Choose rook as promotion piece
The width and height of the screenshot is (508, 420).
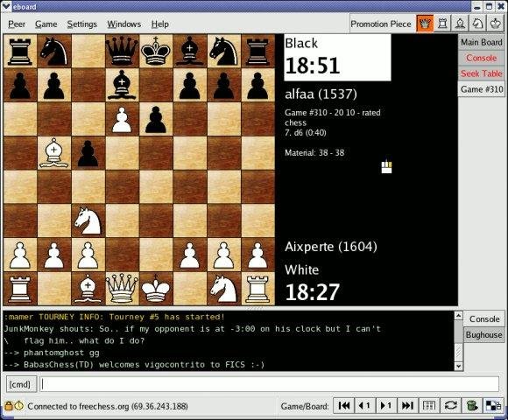(x=442, y=24)
